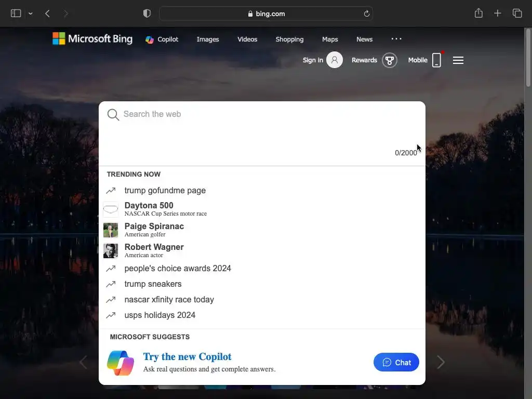The height and width of the screenshot is (399, 532).
Task: Click the Sign in link
Action: click(x=313, y=60)
